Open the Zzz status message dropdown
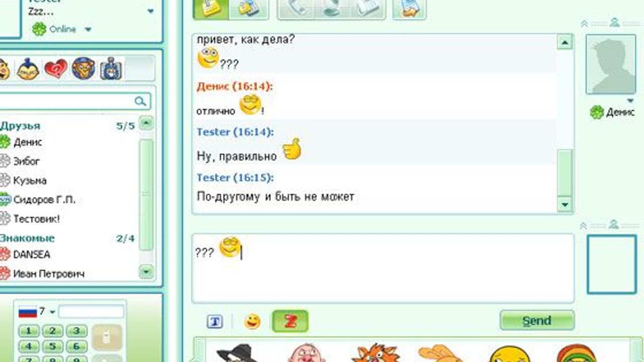 pos(150,11)
